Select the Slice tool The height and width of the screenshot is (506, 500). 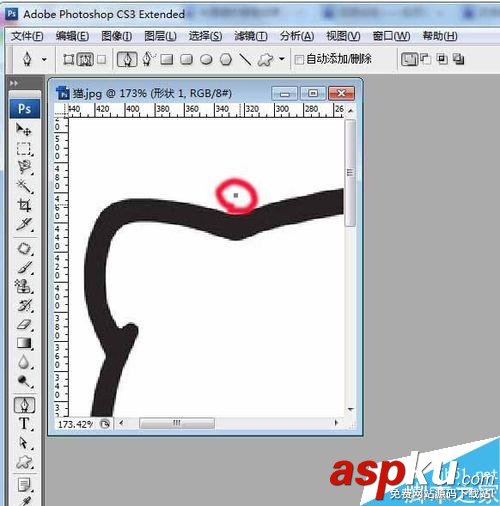click(x=24, y=225)
